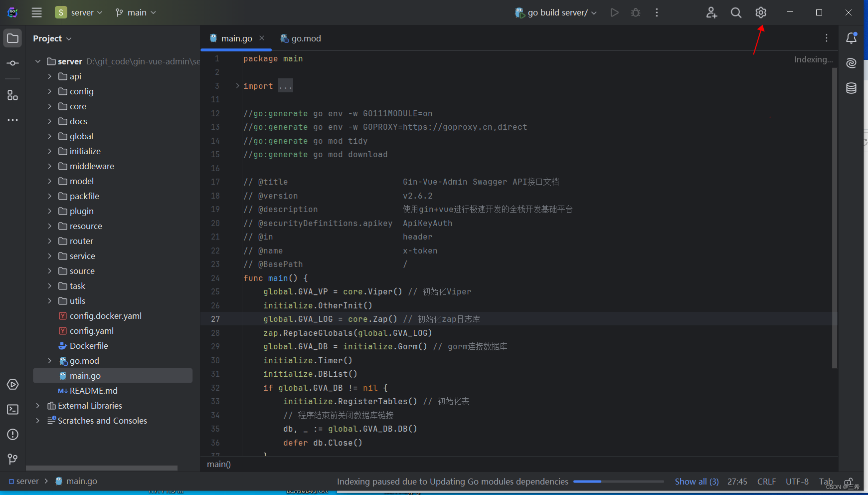This screenshot has width=868, height=495.
Task: Open the Run tool window
Action: point(12,384)
